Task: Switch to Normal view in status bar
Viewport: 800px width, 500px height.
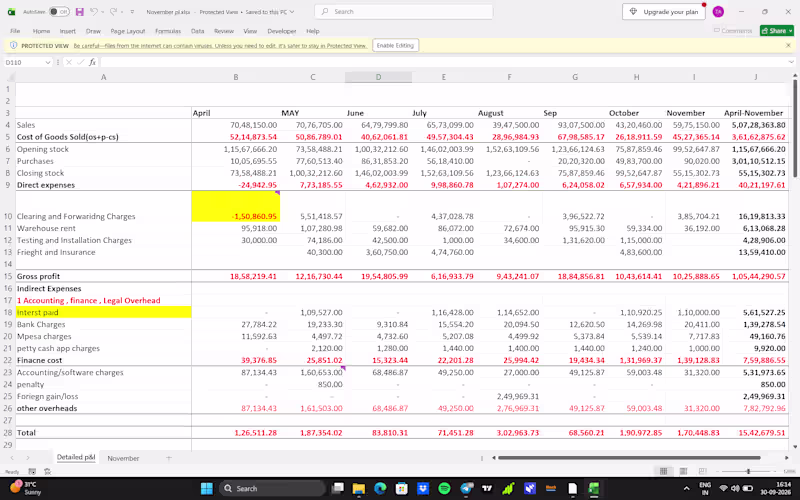Action: tap(663, 471)
